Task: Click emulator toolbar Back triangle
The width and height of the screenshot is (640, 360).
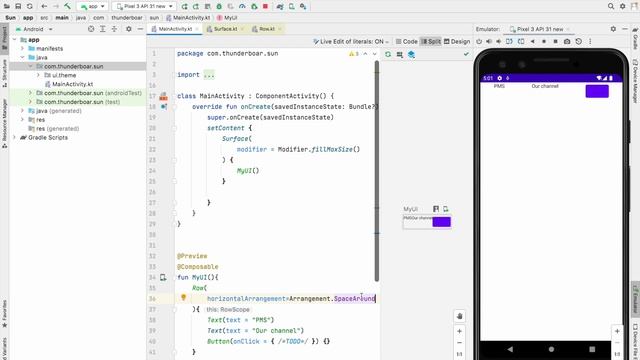Action: [532, 42]
